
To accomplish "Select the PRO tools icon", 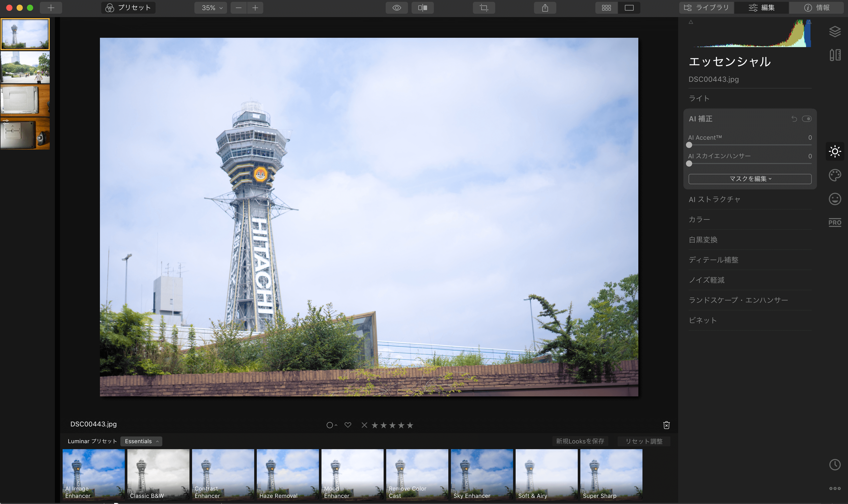I will [x=835, y=223].
